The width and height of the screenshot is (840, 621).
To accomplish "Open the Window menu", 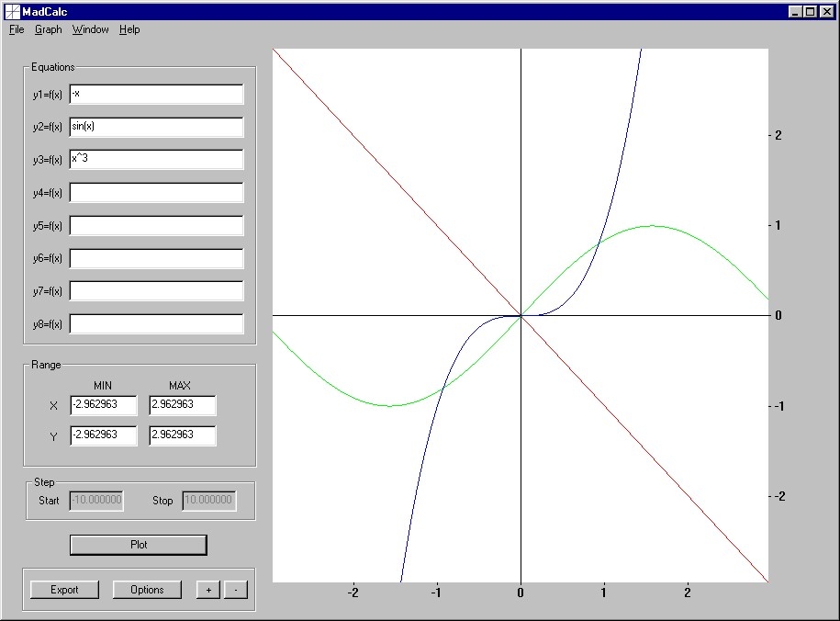I will (91, 29).
